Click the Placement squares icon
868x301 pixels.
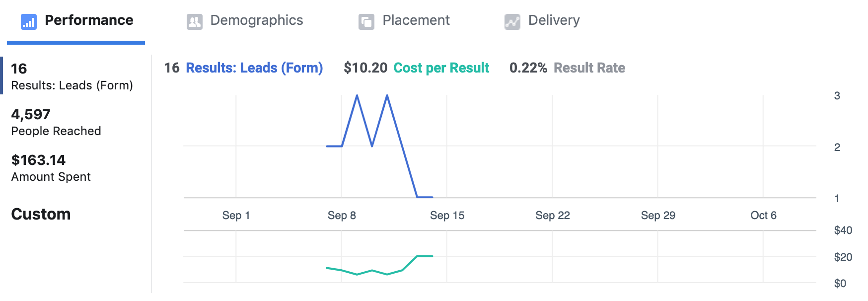coord(366,22)
